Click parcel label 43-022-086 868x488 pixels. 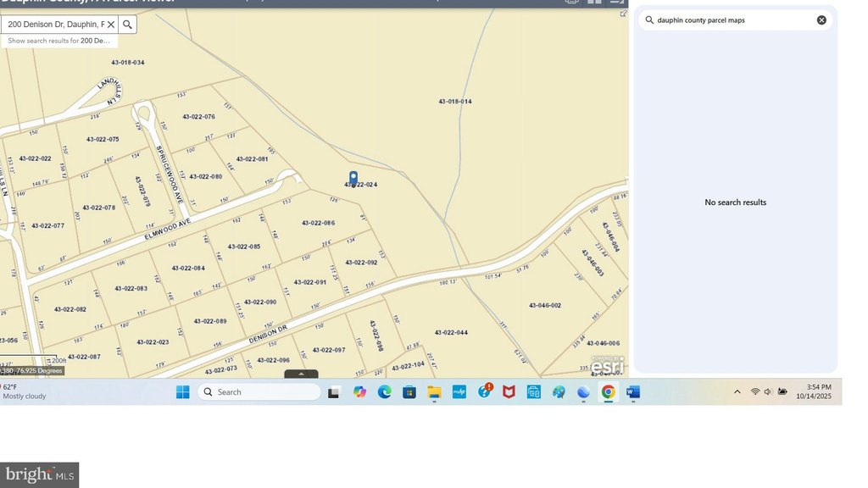(x=319, y=224)
